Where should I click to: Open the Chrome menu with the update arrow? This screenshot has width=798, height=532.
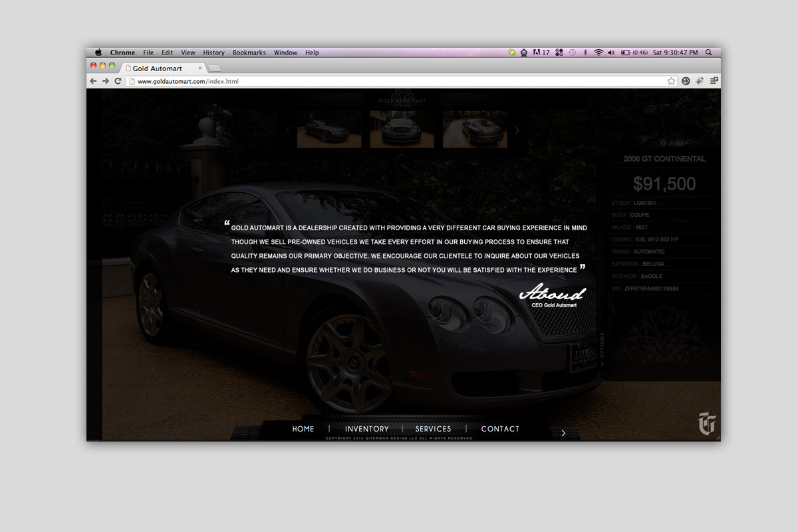tap(714, 81)
